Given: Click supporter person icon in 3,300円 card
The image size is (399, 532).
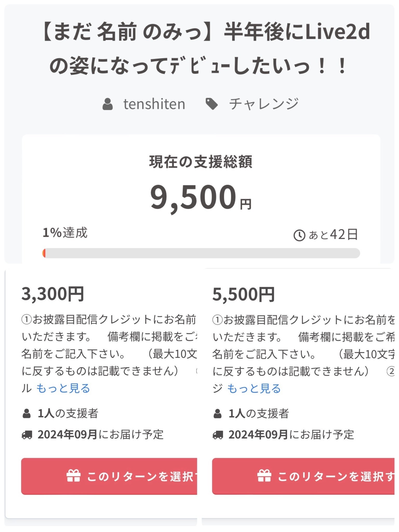Looking at the screenshot, I should (26, 413).
